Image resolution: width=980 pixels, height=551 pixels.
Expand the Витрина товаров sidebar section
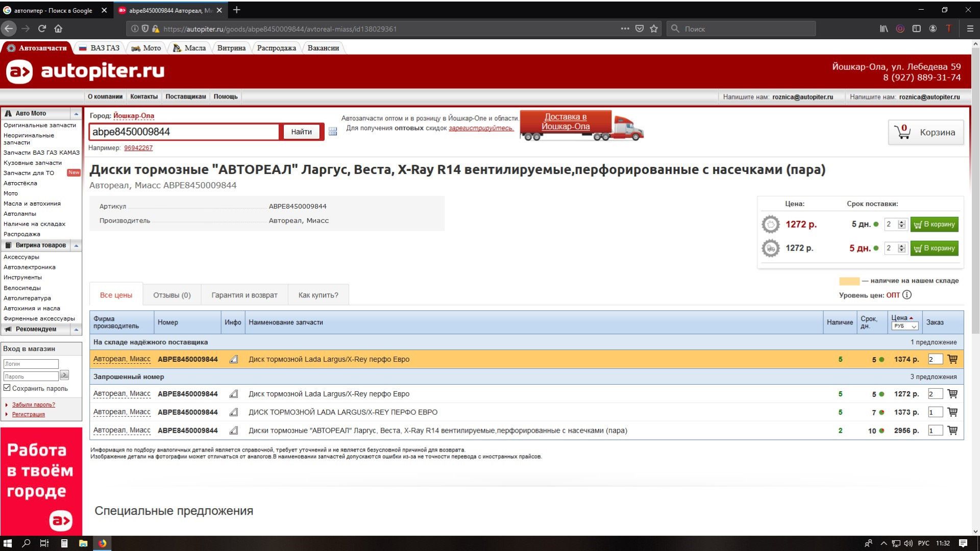[76, 245]
